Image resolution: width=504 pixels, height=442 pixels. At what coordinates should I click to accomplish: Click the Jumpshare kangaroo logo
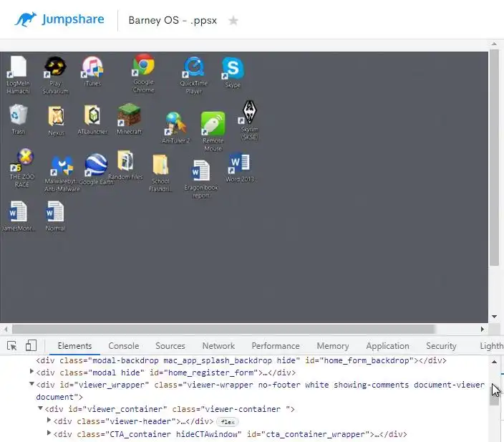pyautogui.click(x=25, y=19)
